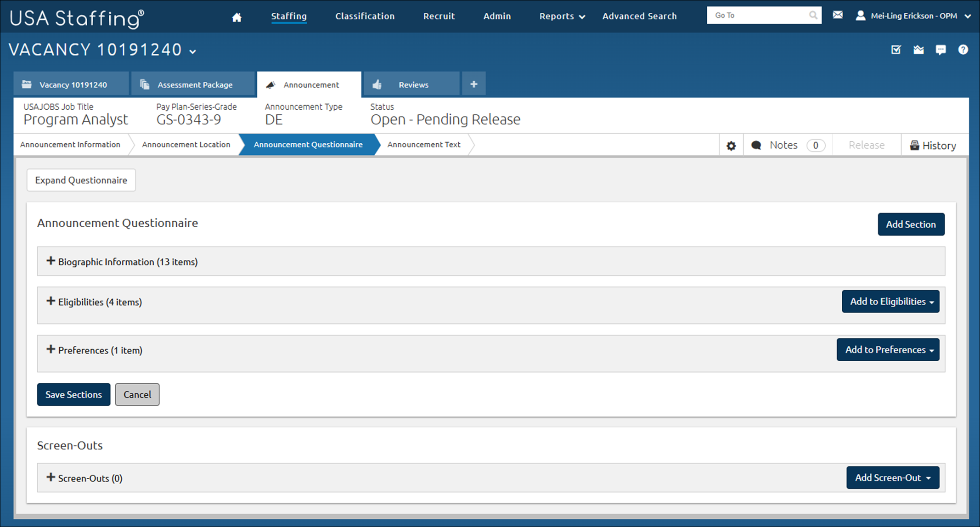
Task: Open Mei-Ling Erickson user menu arrow
Action: [x=968, y=17]
